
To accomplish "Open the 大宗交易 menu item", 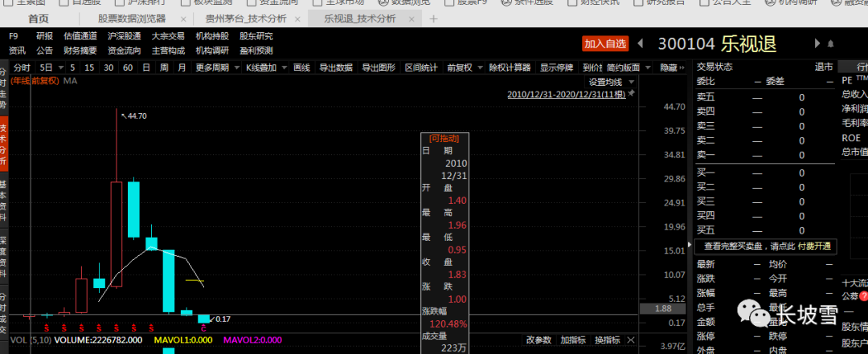I will tap(168, 36).
